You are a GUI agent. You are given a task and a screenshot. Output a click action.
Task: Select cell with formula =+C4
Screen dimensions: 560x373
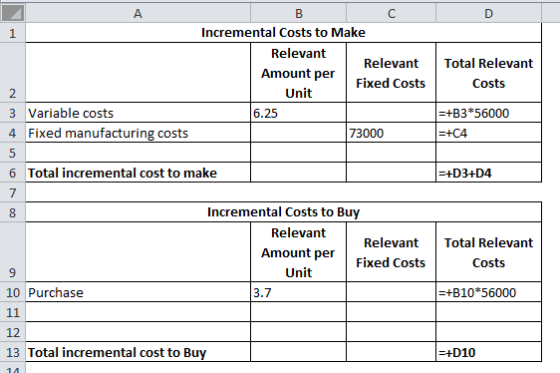pos(489,133)
